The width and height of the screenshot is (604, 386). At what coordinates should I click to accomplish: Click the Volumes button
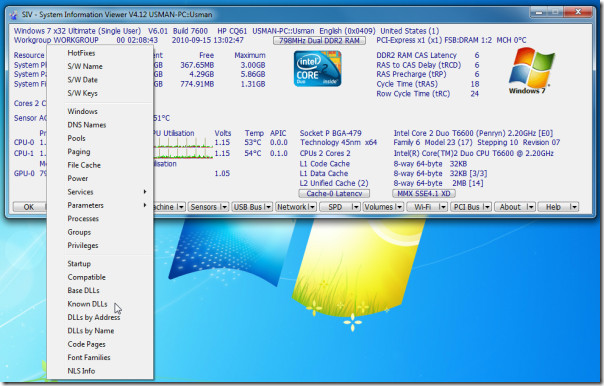pyautogui.click(x=379, y=207)
